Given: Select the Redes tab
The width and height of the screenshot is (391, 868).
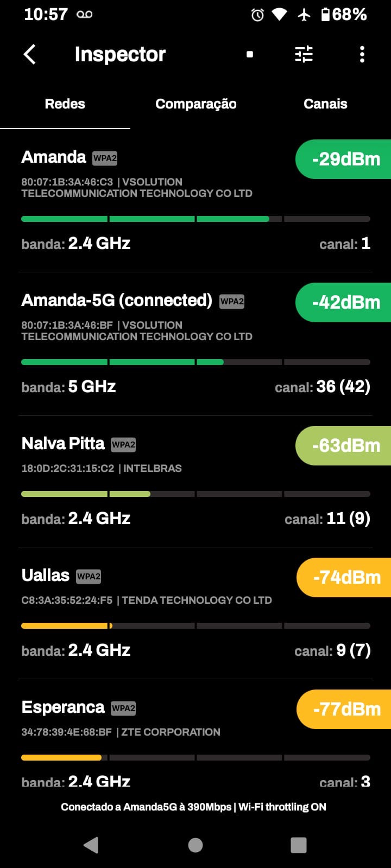Looking at the screenshot, I should tap(65, 104).
